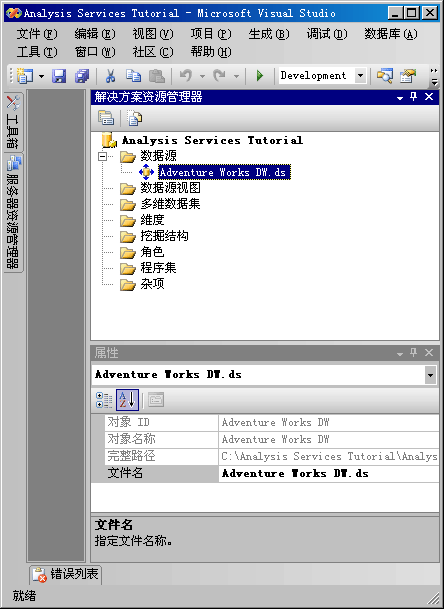Select the 维度 folder

tap(152, 220)
